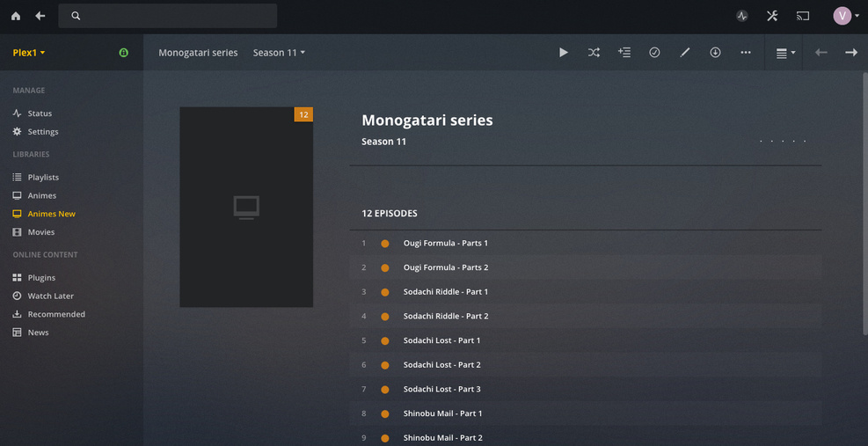
Task: Click the orange 12 unwatched badge
Action: tap(303, 114)
